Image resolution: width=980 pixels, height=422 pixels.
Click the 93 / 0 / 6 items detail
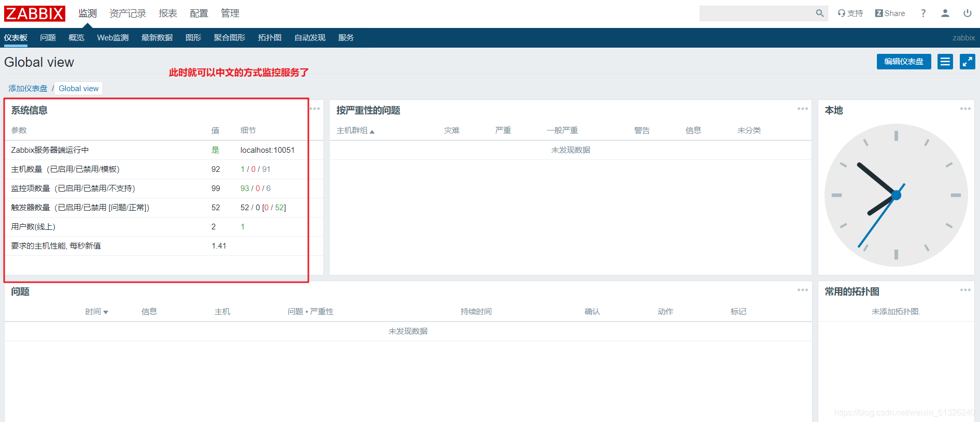pos(255,188)
